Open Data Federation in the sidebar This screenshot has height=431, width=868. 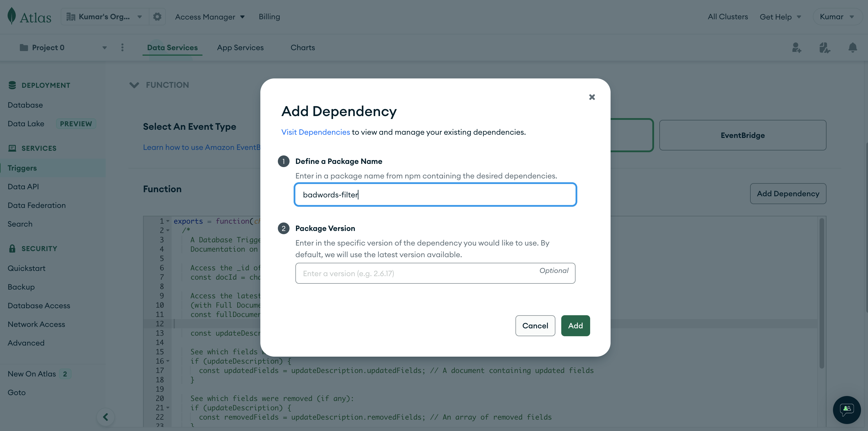pos(37,205)
